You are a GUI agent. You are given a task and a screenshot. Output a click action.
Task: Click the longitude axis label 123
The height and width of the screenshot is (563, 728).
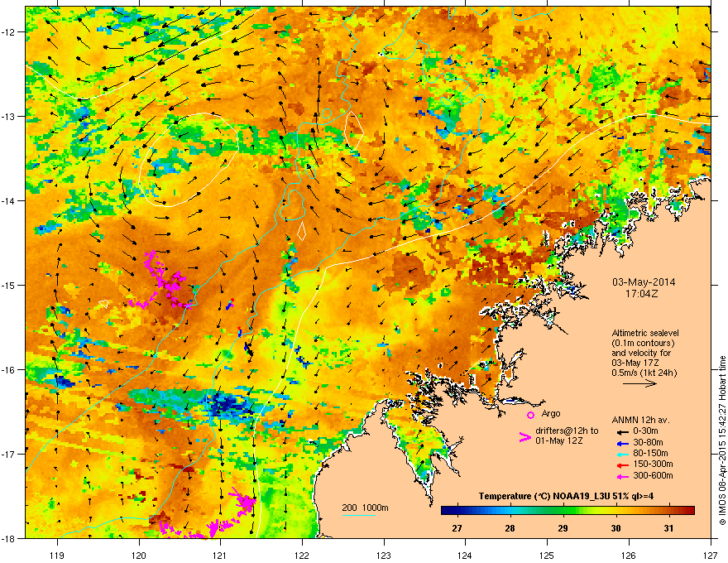[x=384, y=555]
